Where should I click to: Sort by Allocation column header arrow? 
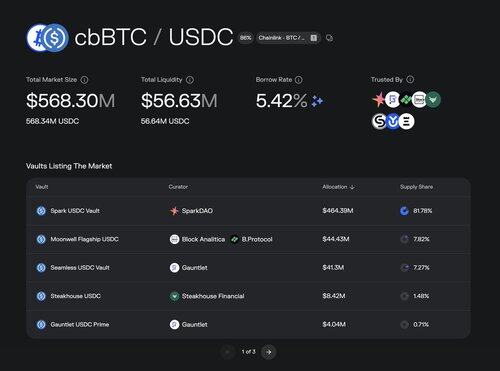click(352, 187)
